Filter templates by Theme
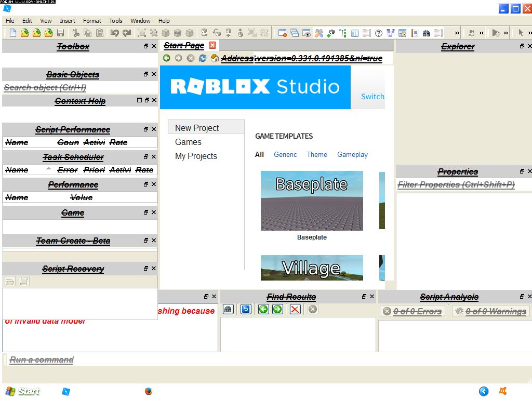Viewport: 532px width, 399px height. pyautogui.click(x=317, y=154)
